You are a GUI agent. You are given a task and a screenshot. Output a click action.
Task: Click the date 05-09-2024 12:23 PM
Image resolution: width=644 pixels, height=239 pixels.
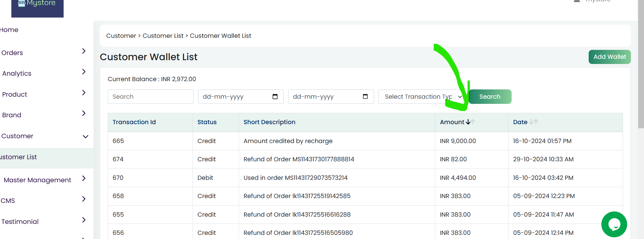544,196
